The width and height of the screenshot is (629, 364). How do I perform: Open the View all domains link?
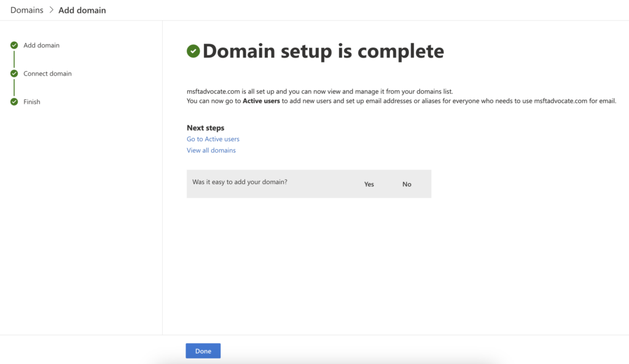coord(211,150)
